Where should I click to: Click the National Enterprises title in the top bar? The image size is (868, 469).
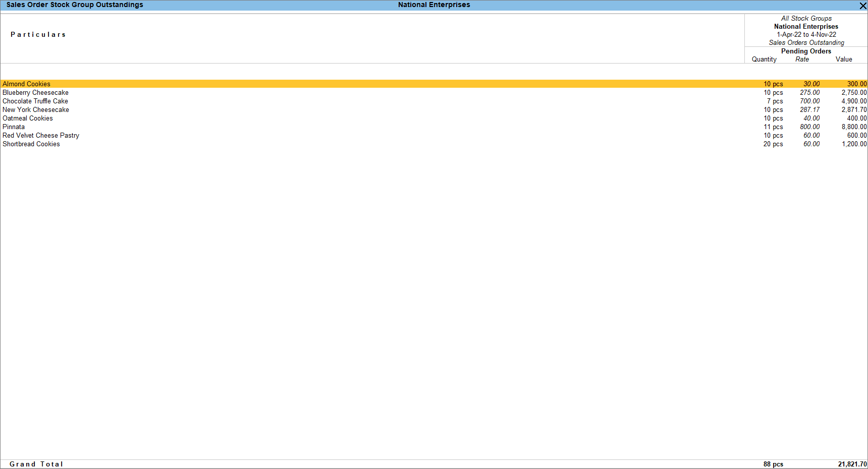pos(434,5)
